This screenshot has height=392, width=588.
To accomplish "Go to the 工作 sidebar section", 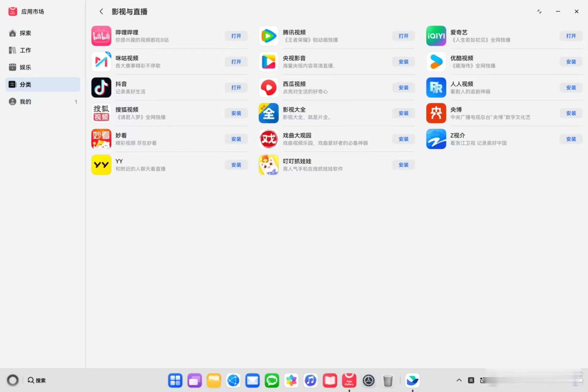I will tap(43, 50).
